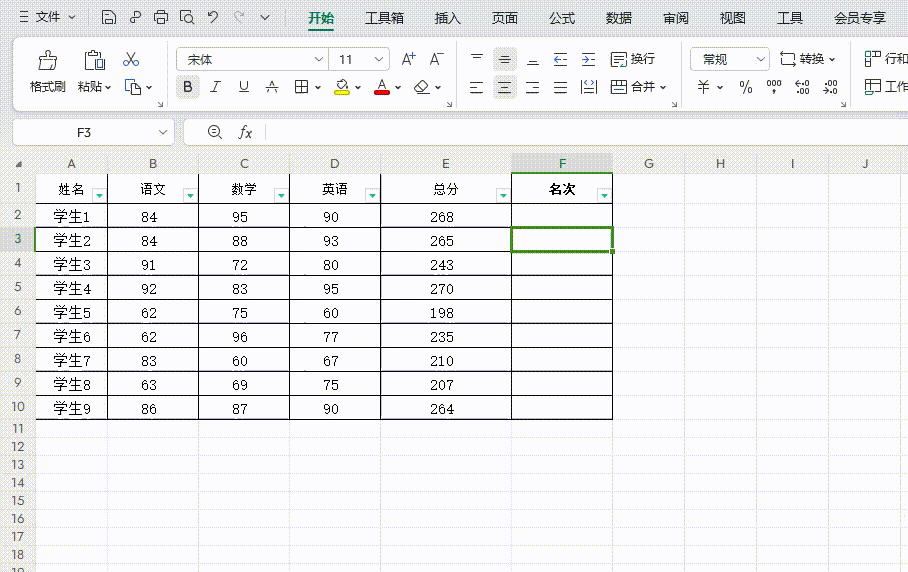Open the 文件 menu
The image size is (908, 572).
47,17
